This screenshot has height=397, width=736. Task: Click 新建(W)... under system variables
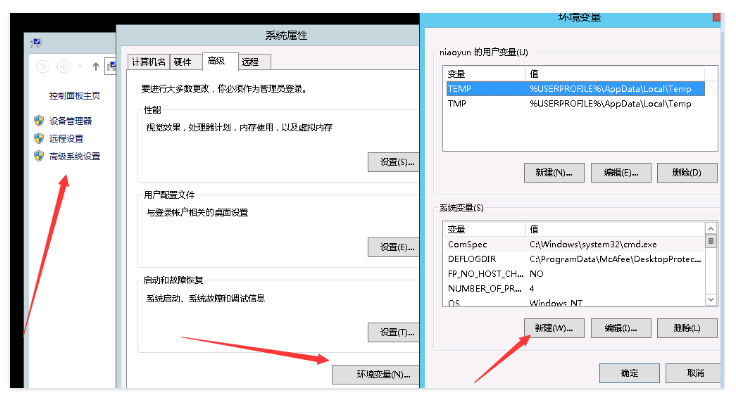(554, 328)
